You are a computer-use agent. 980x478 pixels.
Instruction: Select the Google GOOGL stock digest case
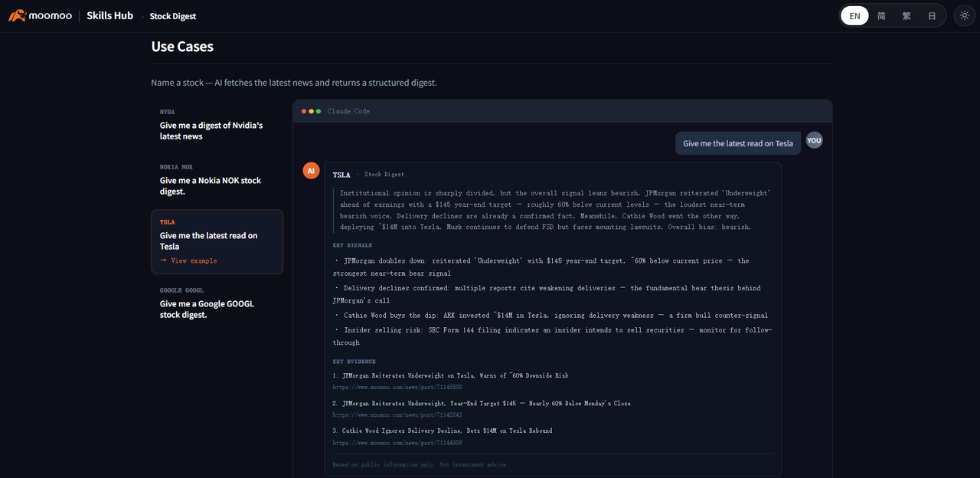pyautogui.click(x=217, y=304)
